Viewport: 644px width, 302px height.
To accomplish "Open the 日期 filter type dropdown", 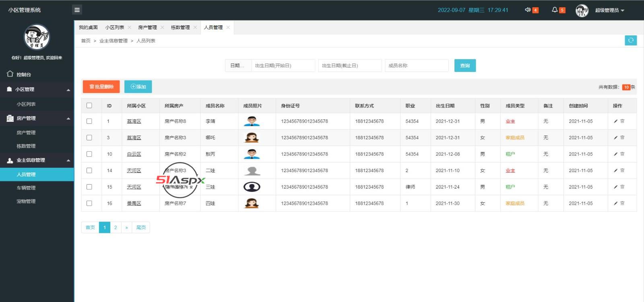I will 238,66.
